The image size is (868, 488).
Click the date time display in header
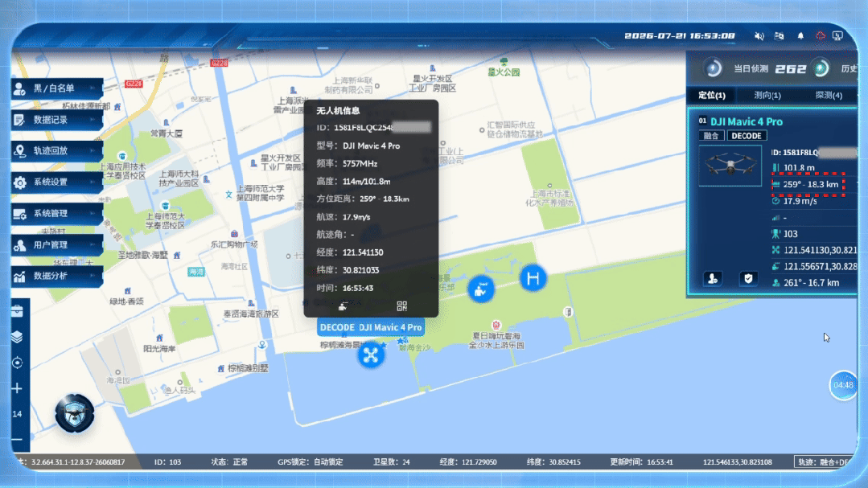pos(680,36)
